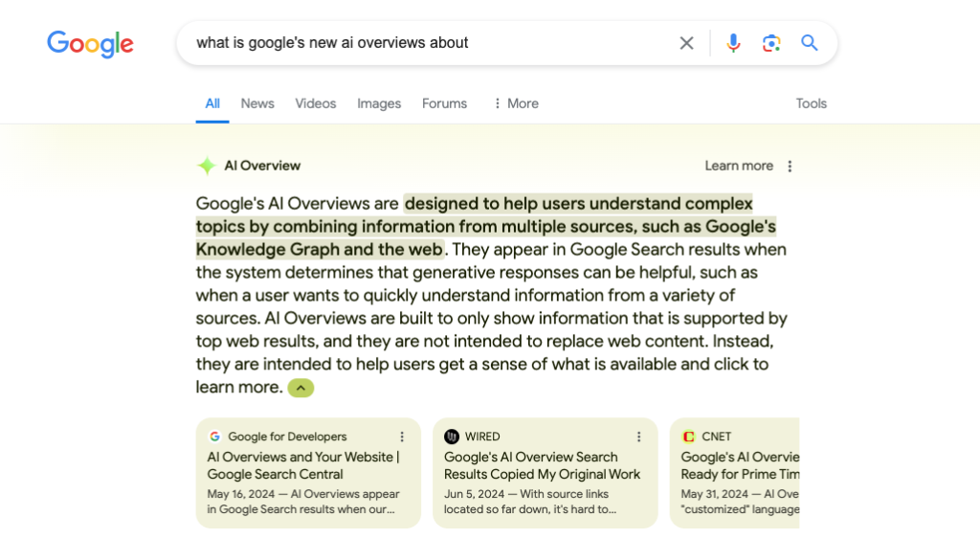Click inside the search query text field
The image size is (980, 539).
(421, 43)
